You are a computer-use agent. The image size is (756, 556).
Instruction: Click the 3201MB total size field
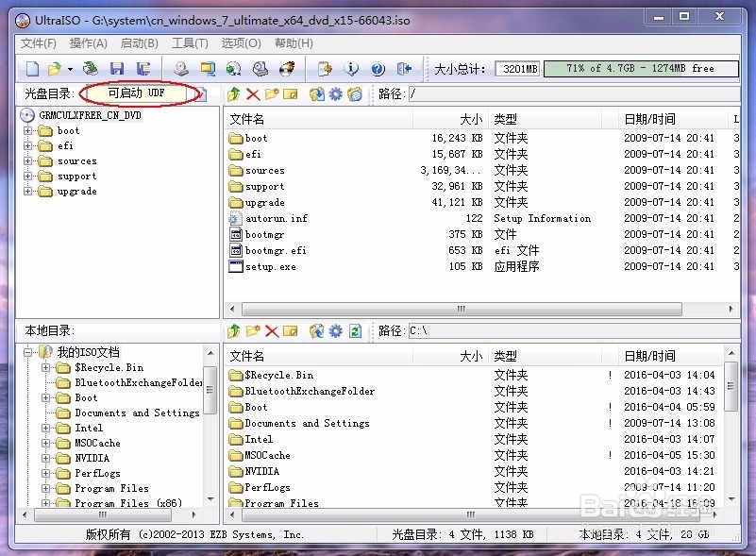click(518, 69)
